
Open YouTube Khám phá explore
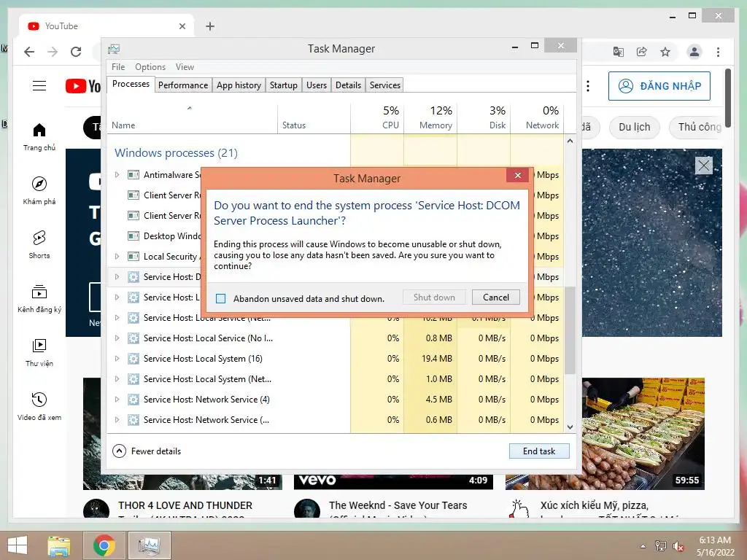39,191
